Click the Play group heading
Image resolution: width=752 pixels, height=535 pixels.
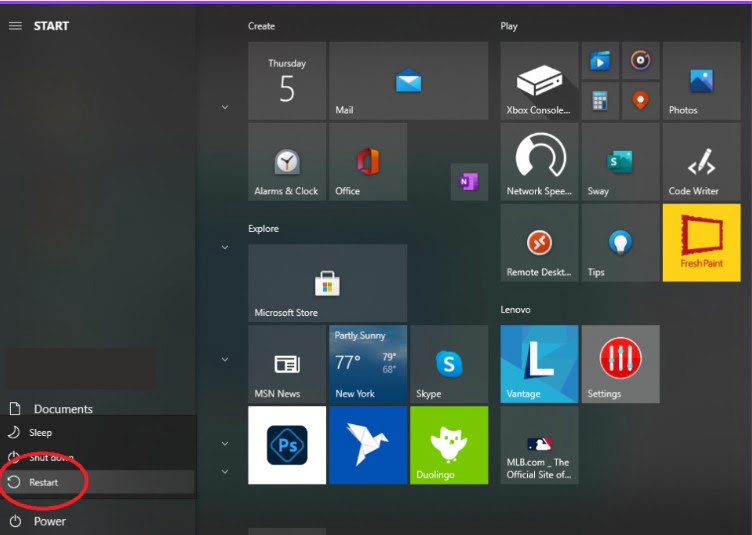(x=509, y=26)
